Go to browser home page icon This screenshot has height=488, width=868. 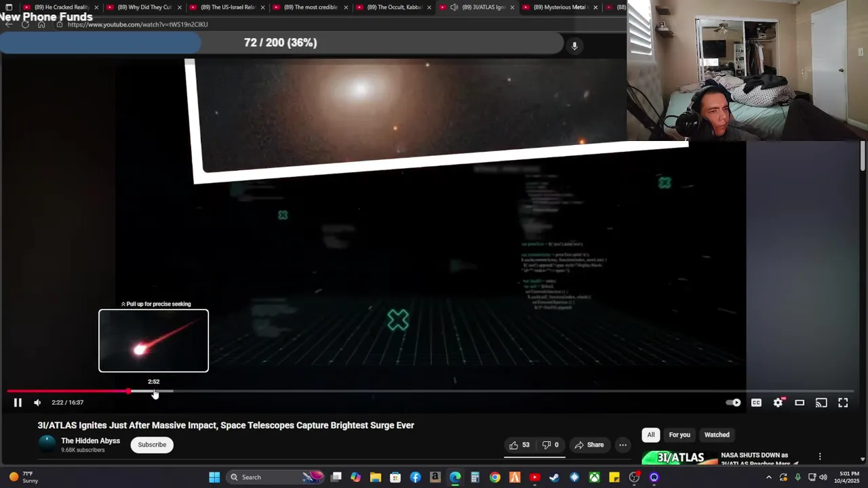(x=41, y=24)
